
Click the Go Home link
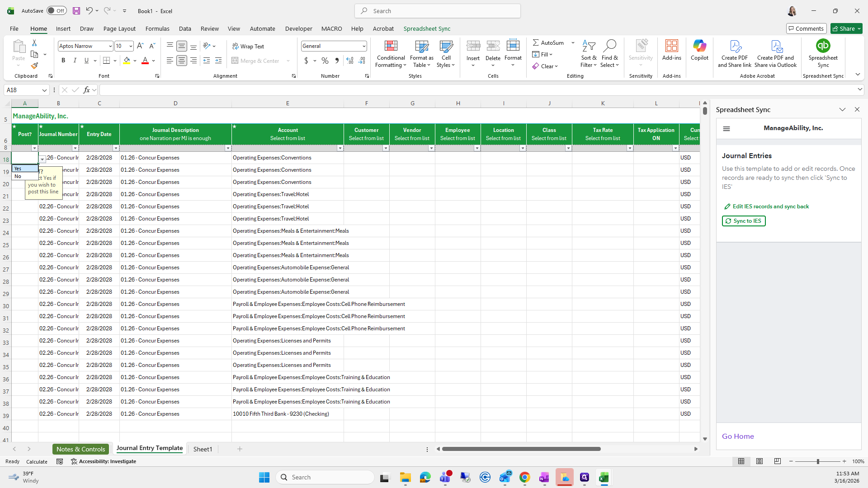point(738,436)
